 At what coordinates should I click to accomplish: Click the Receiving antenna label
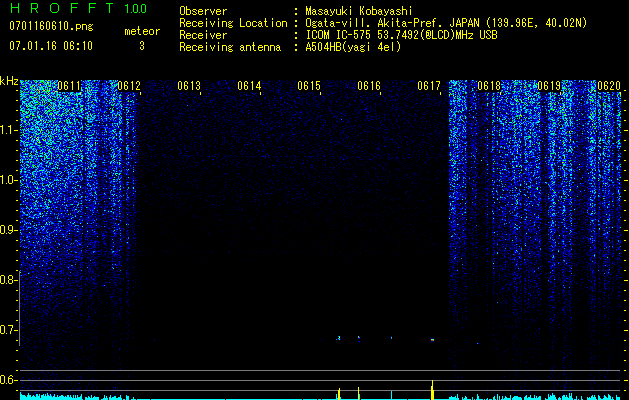(230, 47)
